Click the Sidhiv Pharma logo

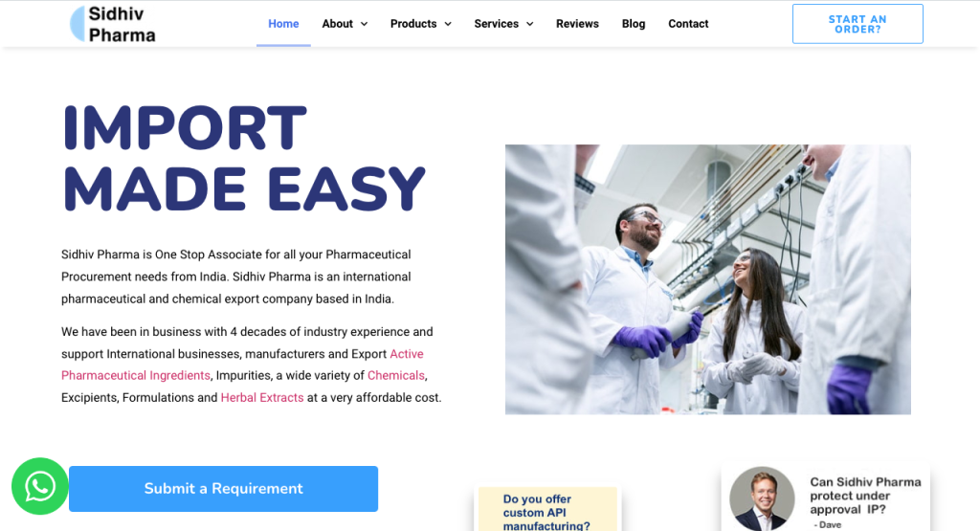point(113,24)
